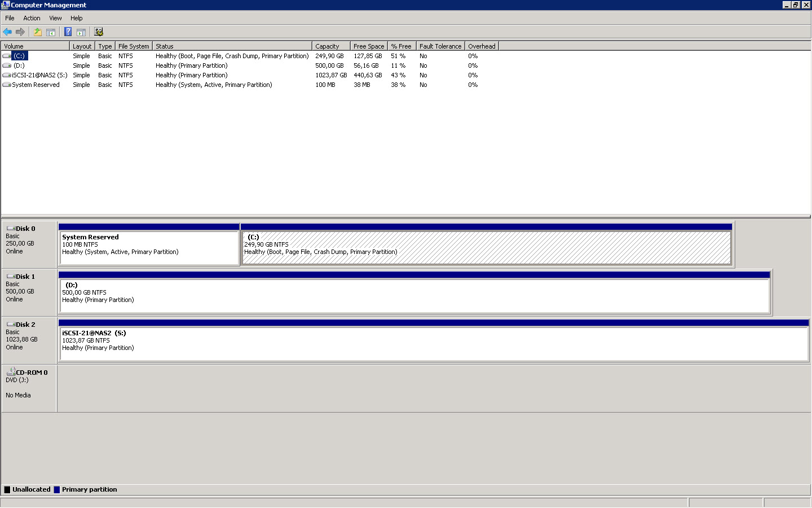
Task: Go back with the blue Back arrow
Action: (x=7, y=32)
